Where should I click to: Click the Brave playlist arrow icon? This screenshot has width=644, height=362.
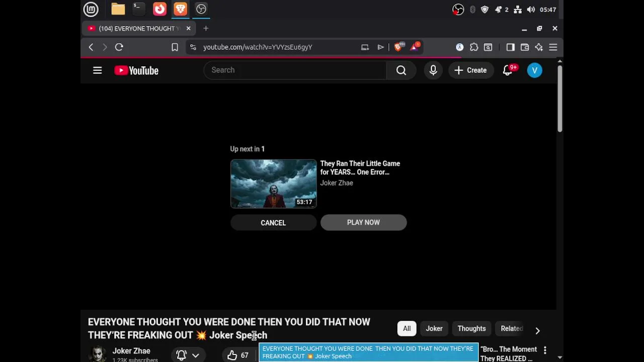pyautogui.click(x=381, y=47)
